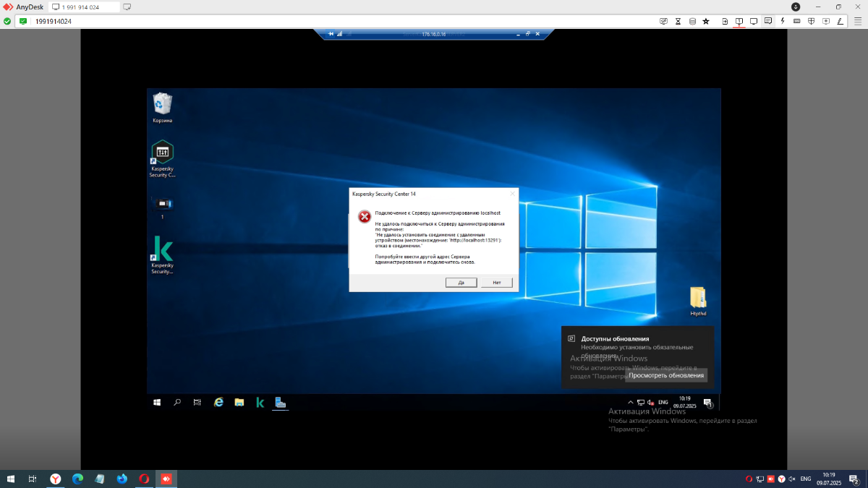Click the Opera icon in the local system tray

point(749,479)
